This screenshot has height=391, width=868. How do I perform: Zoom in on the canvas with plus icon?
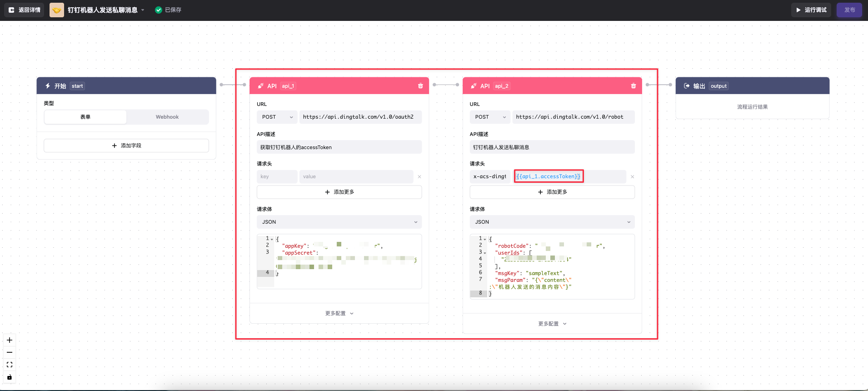point(10,340)
